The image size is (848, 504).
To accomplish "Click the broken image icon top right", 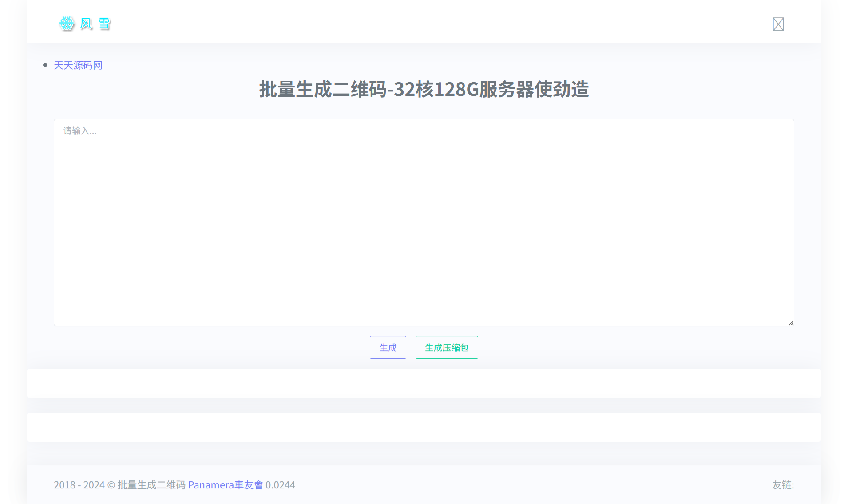I will (x=778, y=24).
